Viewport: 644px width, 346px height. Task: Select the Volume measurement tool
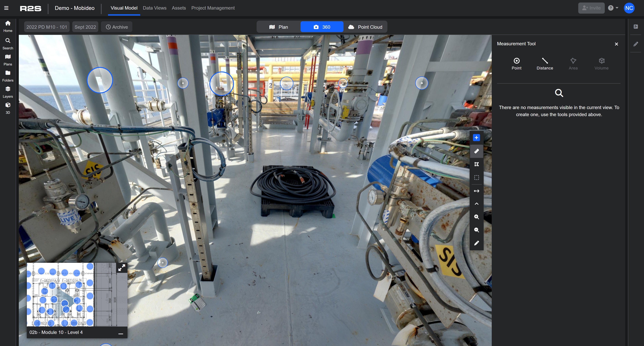tap(602, 64)
